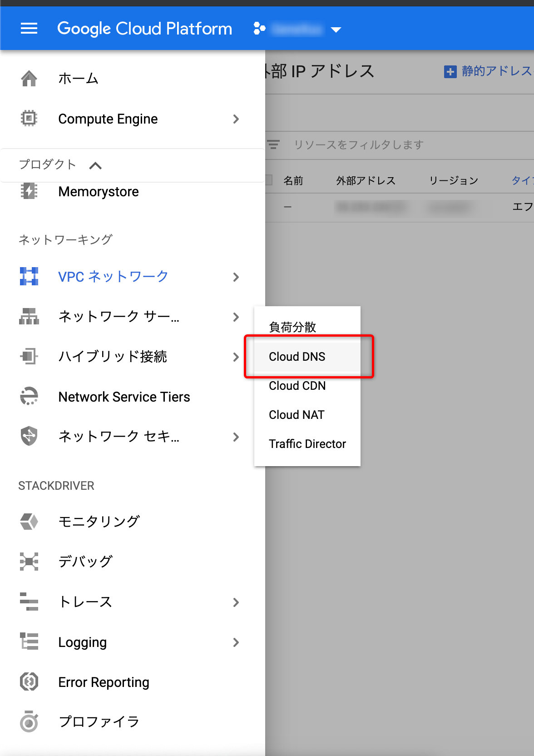Click the 名前 column header

tap(293, 180)
